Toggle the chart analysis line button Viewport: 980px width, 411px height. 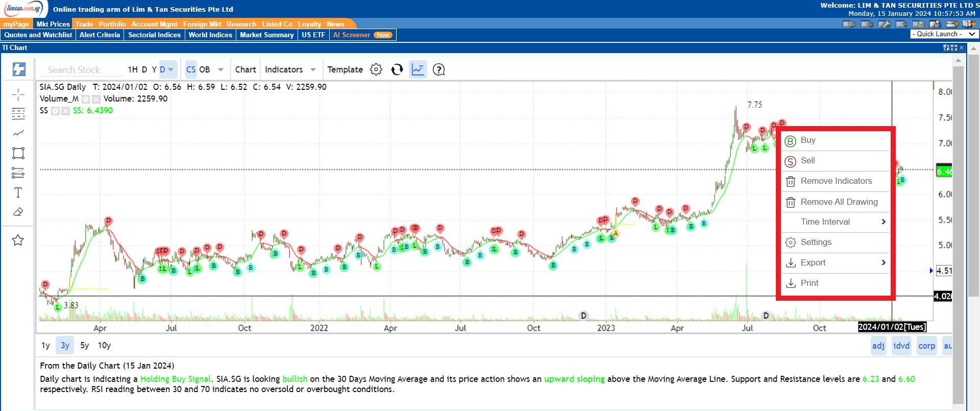pyautogui.click(x=418, y=69)
